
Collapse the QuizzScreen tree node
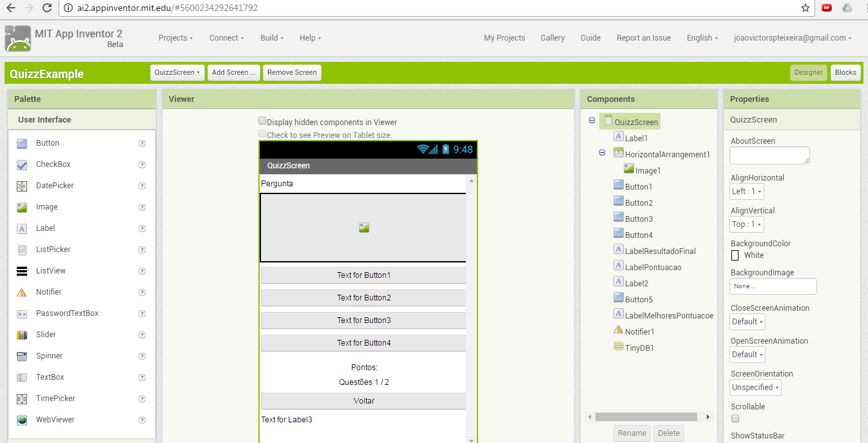click(592, 121)
